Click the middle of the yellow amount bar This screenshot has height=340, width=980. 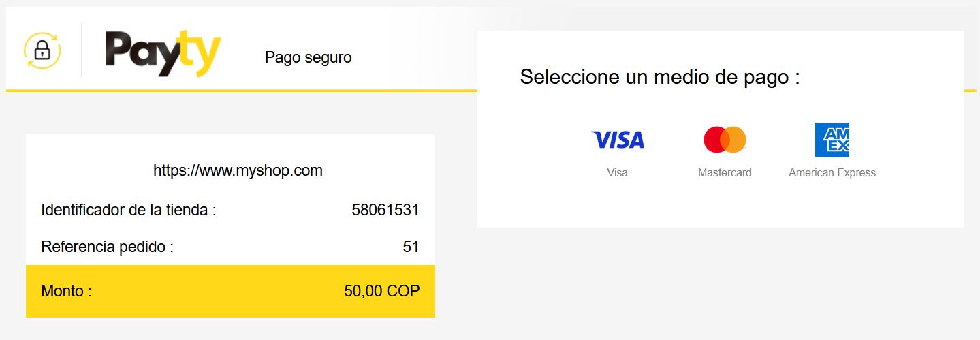click(x=230, y=292)
